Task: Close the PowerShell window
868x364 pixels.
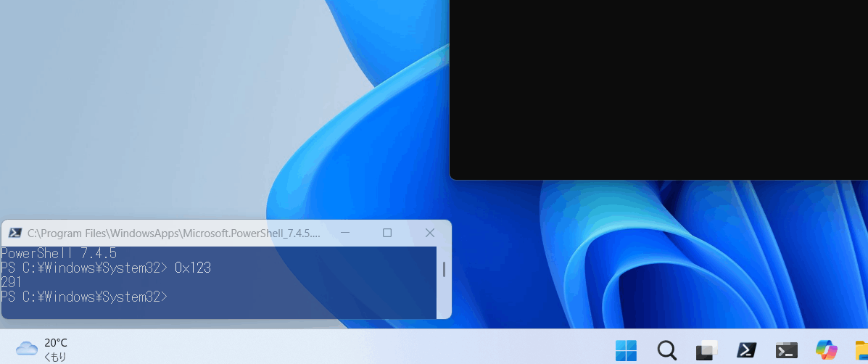Action: 429,233
